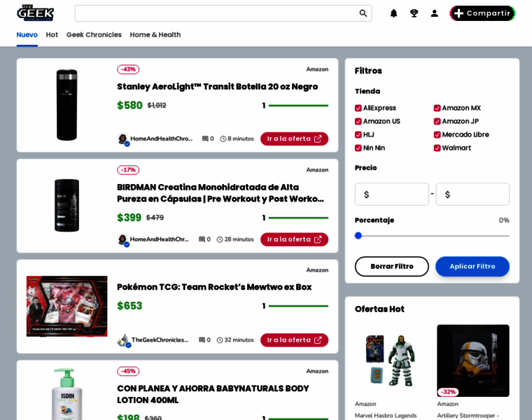
Task: Open the user profile icon
Action: coord(434,13)
